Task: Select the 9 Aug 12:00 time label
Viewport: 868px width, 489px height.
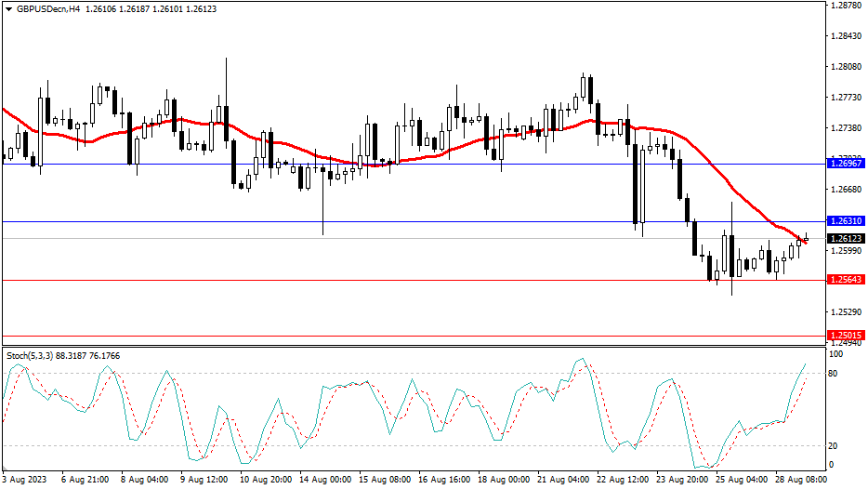Action: click(x=204, y=480)
